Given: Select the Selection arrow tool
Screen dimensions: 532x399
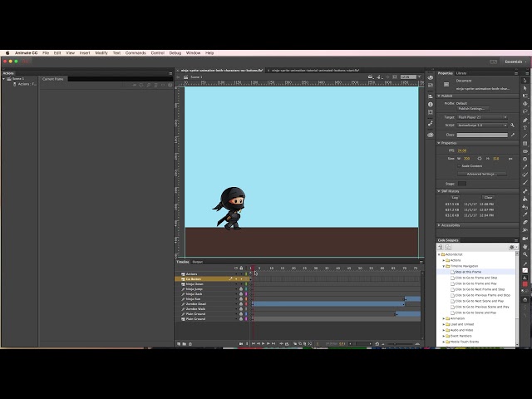Looking at the screenshot, I should click(x=525, y=81).
